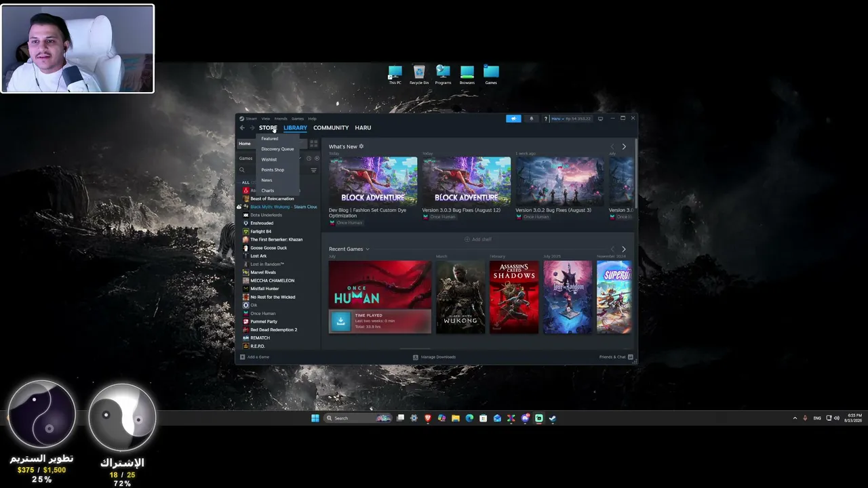Click the Steam taskbar icon
This screenshot has width=868, height=488.
[x=553, y=418]
